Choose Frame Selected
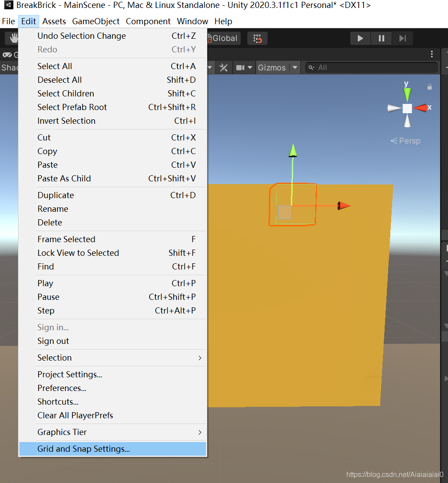448x483 pixels. pos(113,240)
